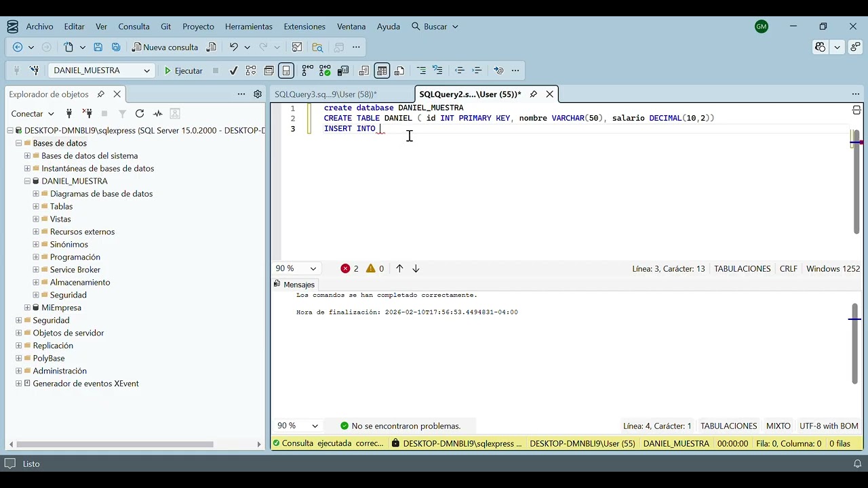Click the Object Explorer horizontal scrollbar
868x488 pixels.
pyautogui.click(x=115, y=445)
